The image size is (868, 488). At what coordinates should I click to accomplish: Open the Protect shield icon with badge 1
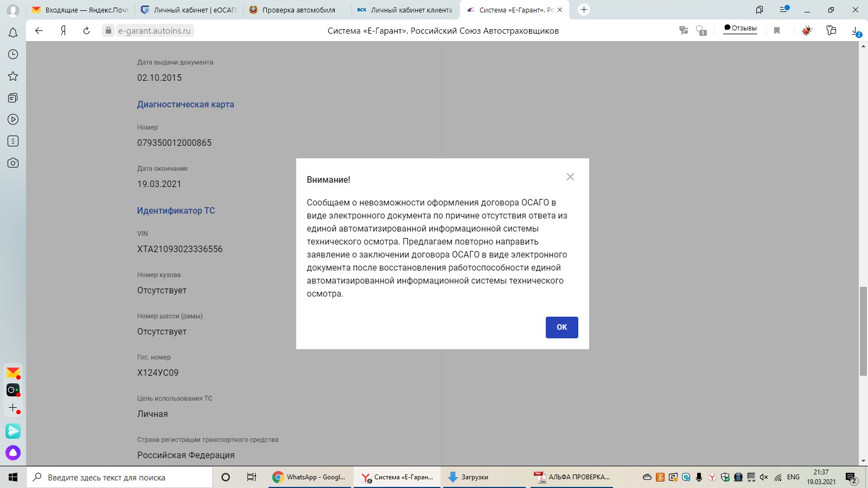(x=701, y=30)
